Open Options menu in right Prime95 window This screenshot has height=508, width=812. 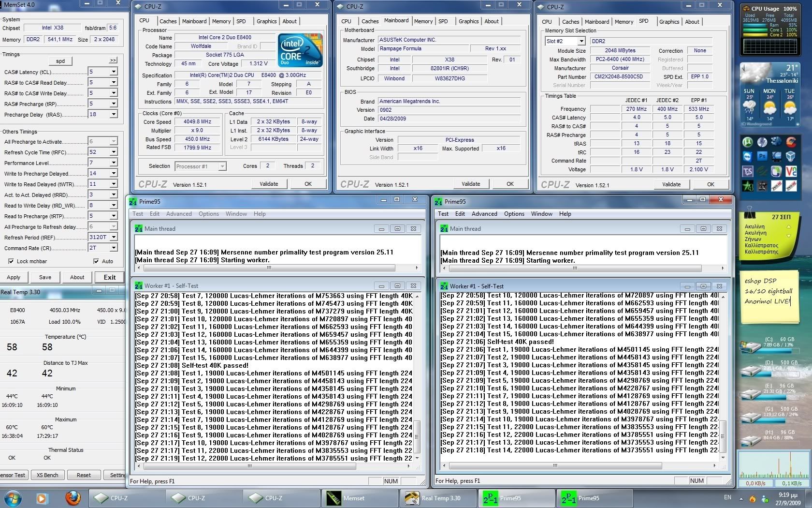(x=514, y=214)
